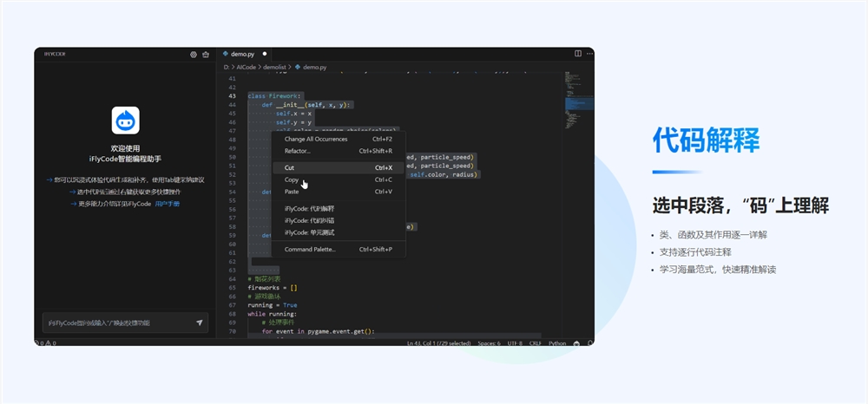Split the editor with the layout icon
This screenshot has width=868, height=404.
[x=578, y=54]
